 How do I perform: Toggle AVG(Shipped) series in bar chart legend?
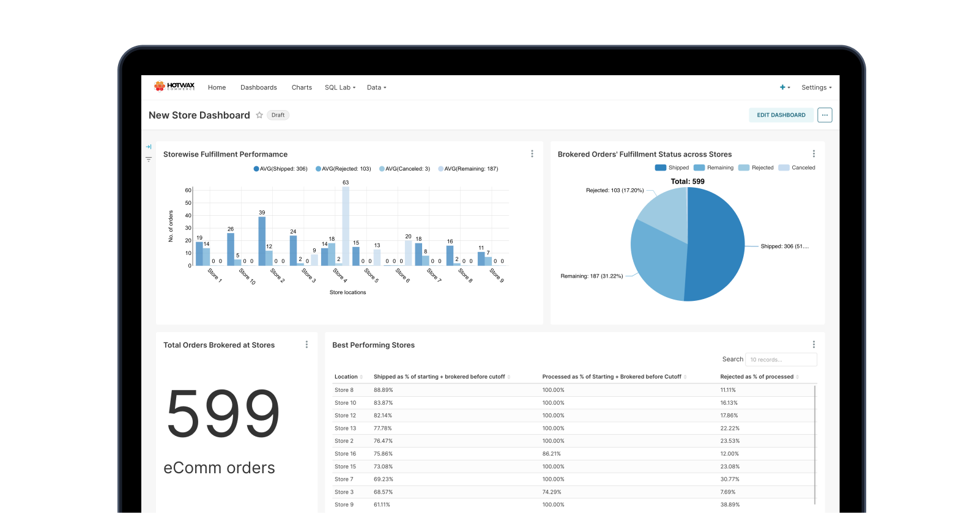click(281, 169)
